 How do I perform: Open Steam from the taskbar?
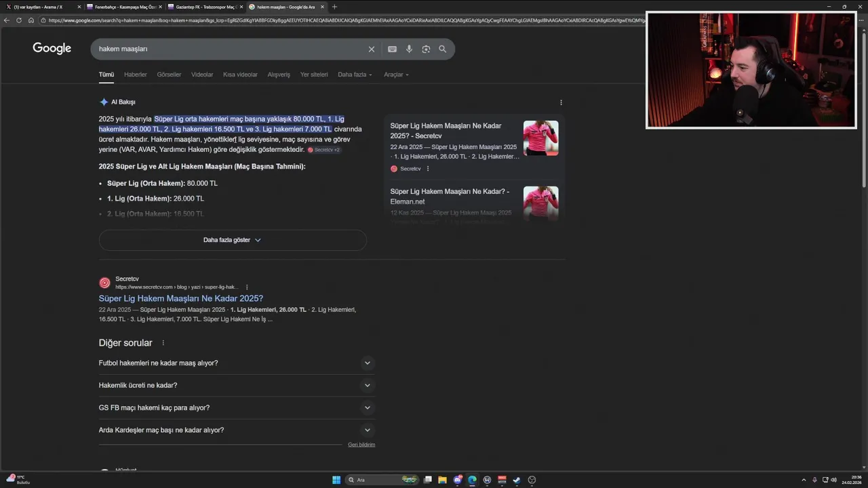(x=517, y=480)
